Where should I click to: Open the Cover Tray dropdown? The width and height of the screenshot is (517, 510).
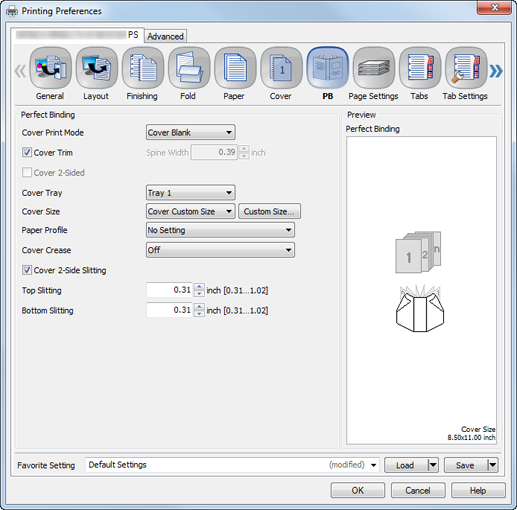190,193
